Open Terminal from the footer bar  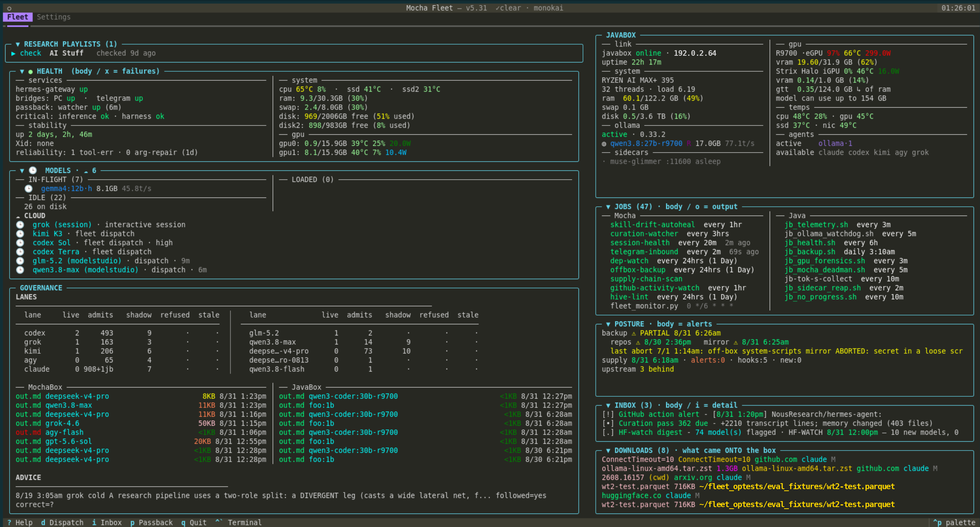pos(239,523)
